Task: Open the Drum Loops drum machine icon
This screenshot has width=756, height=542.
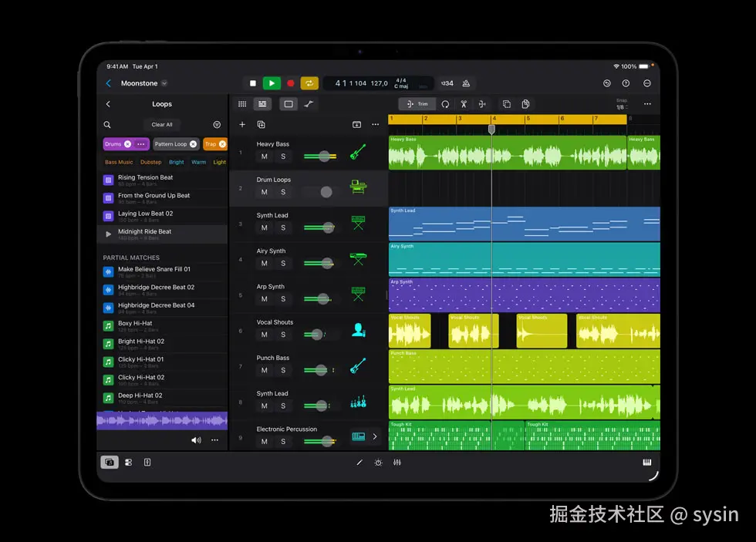Action: point(358,187)
